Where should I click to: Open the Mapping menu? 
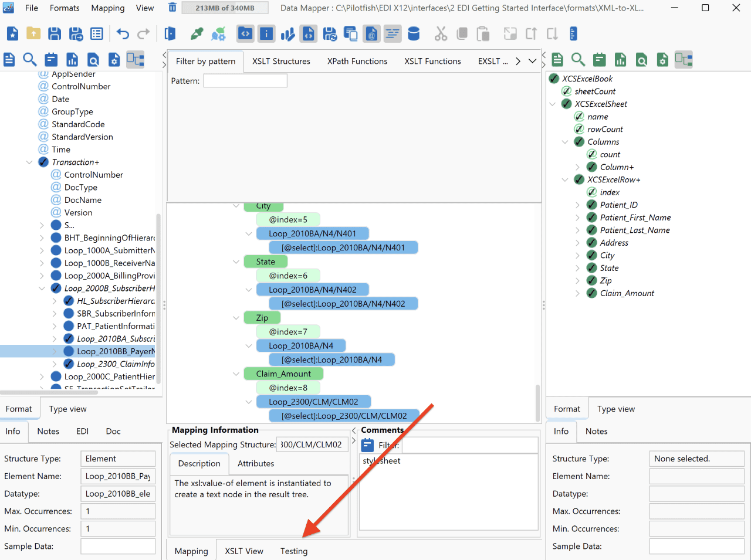tap(108, 8)
